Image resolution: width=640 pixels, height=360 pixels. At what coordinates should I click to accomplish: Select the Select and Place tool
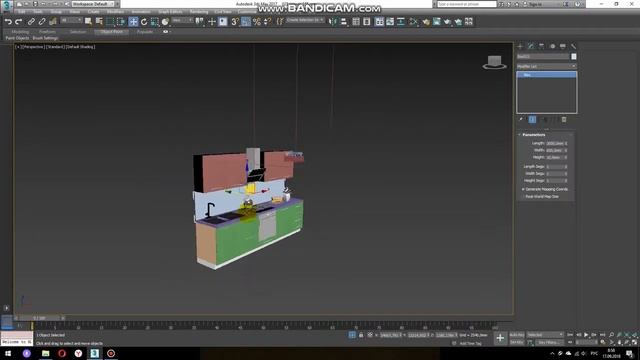(x=165, y=22)
